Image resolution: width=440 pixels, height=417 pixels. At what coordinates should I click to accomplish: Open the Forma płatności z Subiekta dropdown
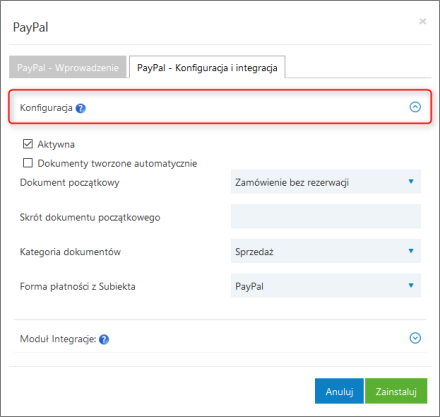(326, 286)
